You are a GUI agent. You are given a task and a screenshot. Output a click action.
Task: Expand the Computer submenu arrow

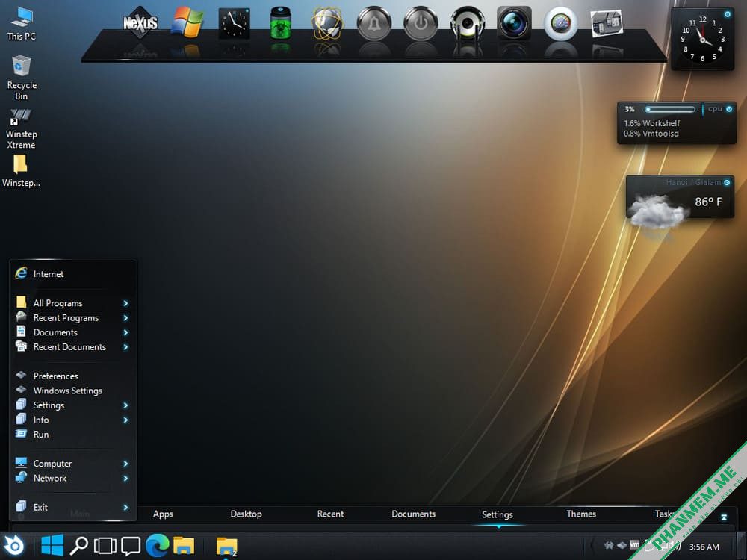(125, 464)
